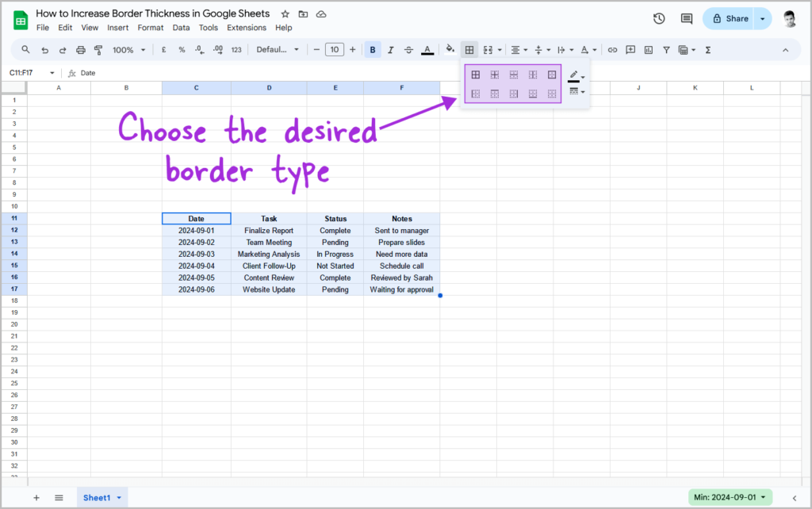Apply the Top border option

tap(495, 94)
